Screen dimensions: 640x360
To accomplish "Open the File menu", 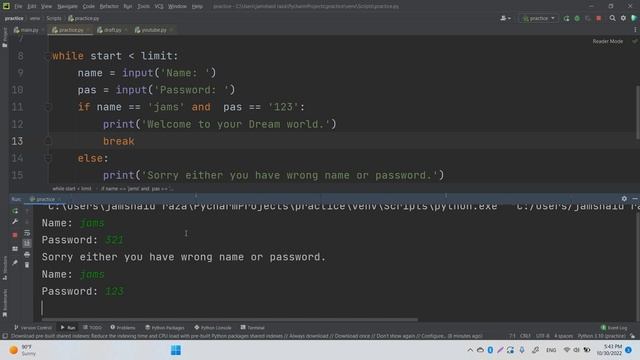I will click(x=18, y=7).
